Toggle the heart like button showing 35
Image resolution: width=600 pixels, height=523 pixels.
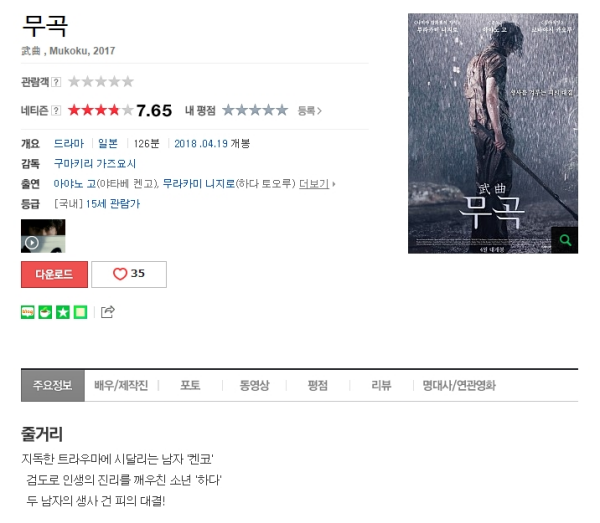click(x=129, y=274)
